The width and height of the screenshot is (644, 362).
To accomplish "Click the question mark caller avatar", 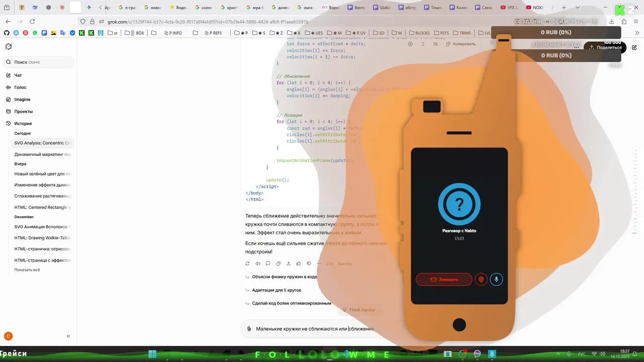I will click(459, 205).
